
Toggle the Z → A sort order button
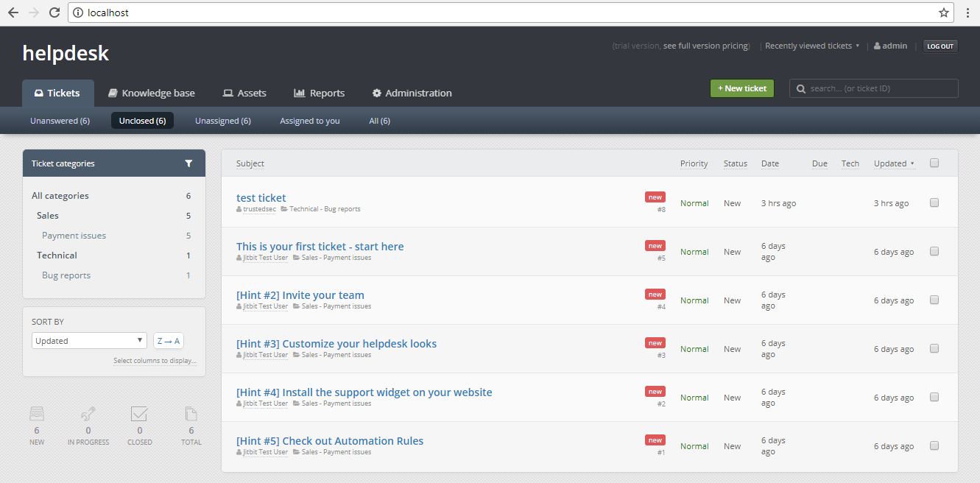click(x=169, y=341)
